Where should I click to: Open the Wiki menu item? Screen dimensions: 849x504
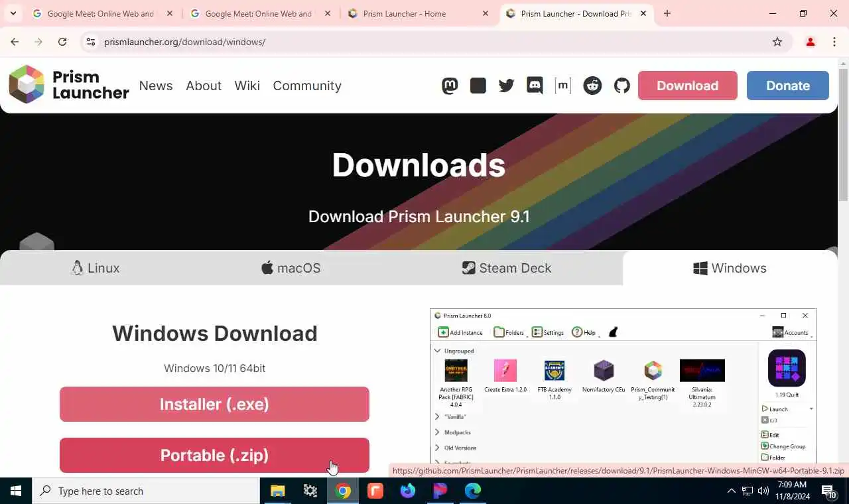pyautogui.click(x=247, y=86)
